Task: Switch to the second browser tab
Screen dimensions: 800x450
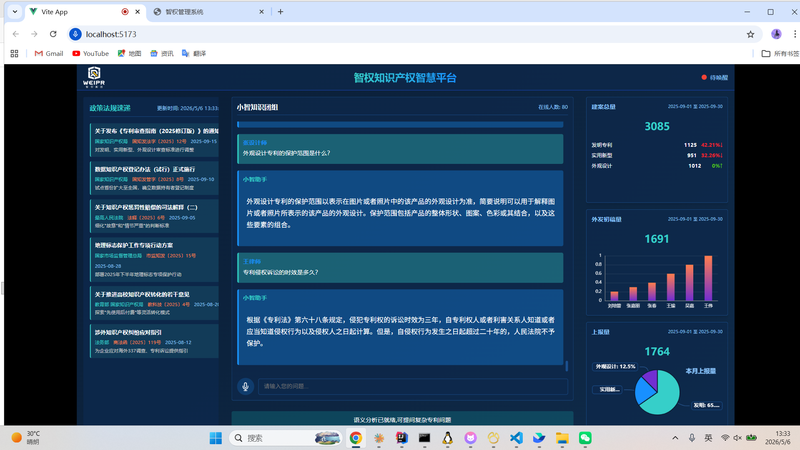Action: point(208,12)
